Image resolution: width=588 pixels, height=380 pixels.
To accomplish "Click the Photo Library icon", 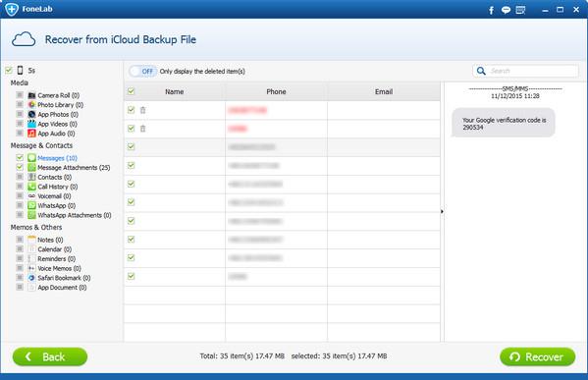I will click(x=31, y=105).
